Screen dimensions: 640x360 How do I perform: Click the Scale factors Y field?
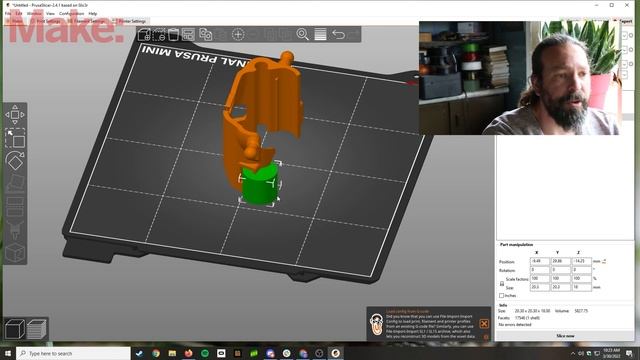point(561,279)
